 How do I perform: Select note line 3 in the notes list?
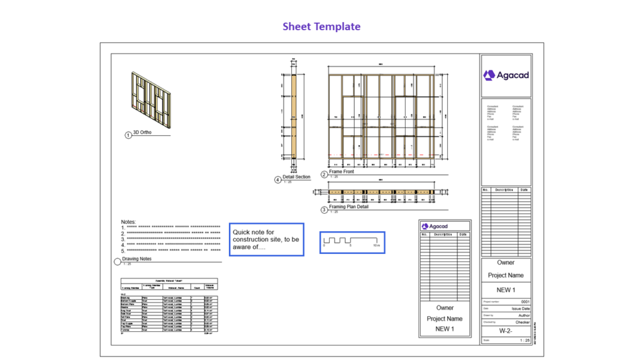[171, 239]
